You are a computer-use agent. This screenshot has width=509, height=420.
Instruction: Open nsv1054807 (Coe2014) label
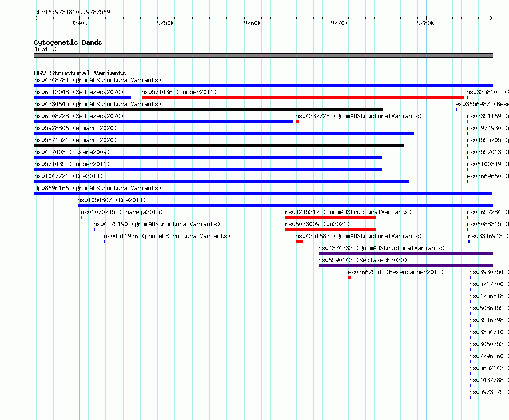pos(112,200)
